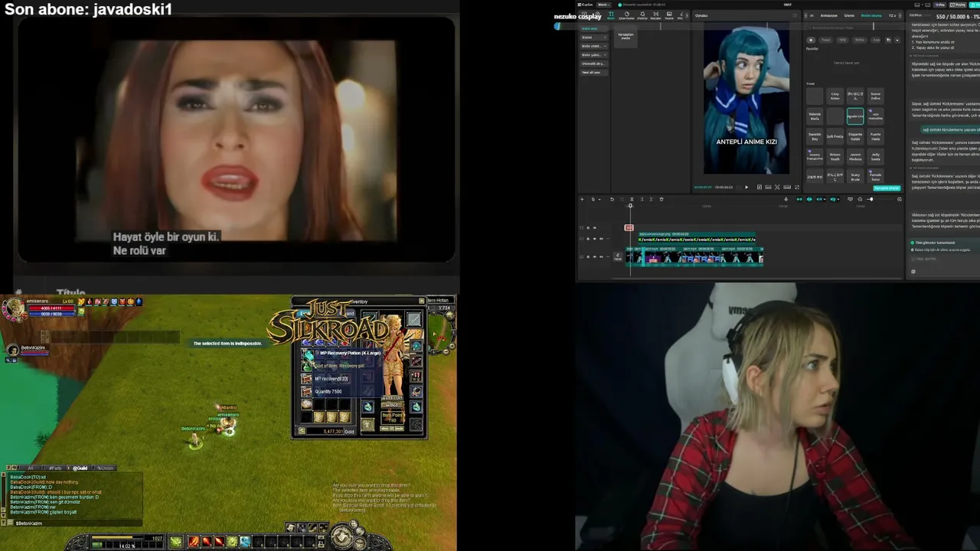Click the gold sort icon beside the gold amount
Screen dimensions: 980x551
coord(302,432)
